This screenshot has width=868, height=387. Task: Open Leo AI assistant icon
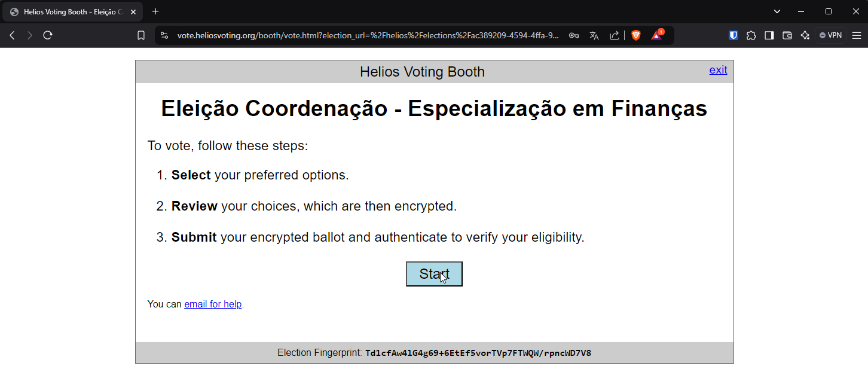pyautogui.click(x=805, y=35)
